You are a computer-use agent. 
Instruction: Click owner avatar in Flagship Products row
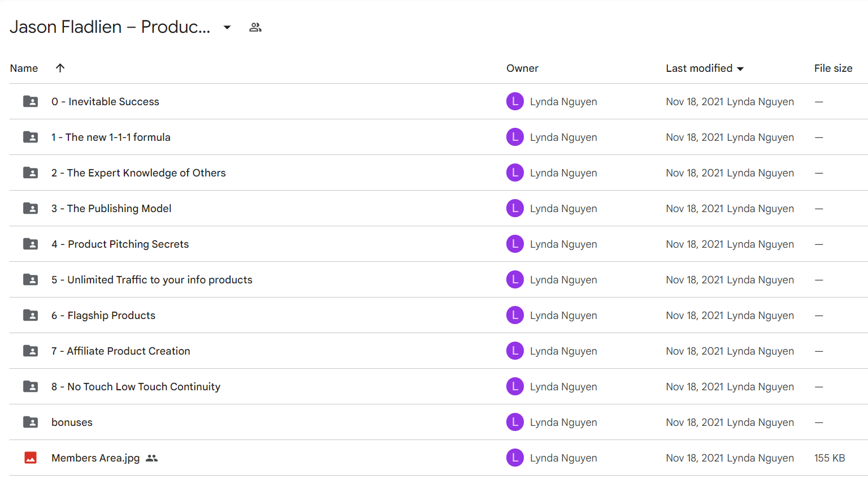tap(515, 315)
